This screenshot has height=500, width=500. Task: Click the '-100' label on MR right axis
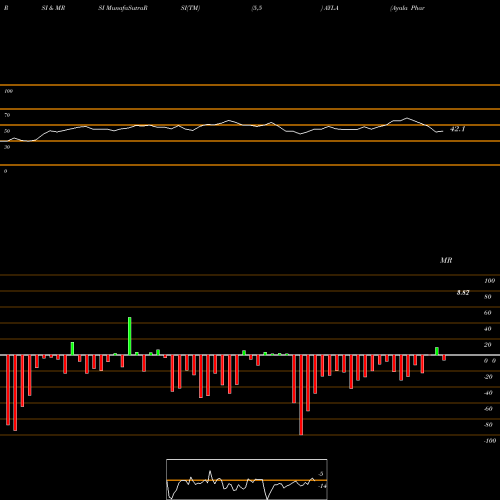(x=490, y=441)
